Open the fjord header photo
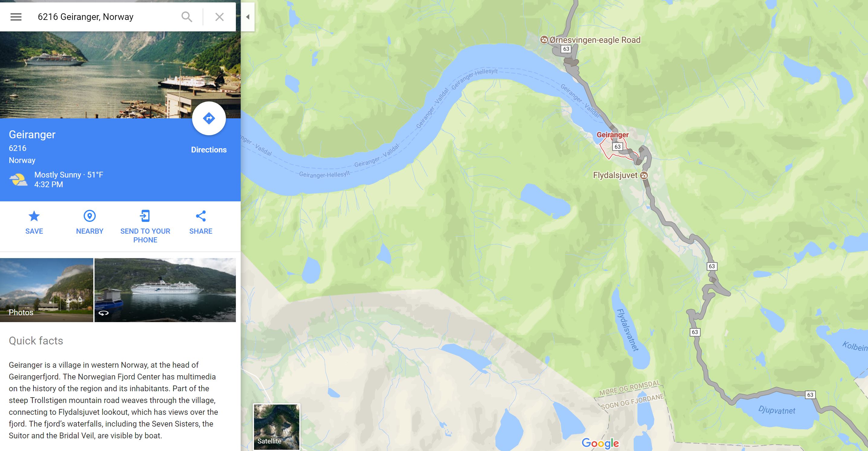This screenshot has width=868, height=451. pyautogui.click(x=120, y=75)
